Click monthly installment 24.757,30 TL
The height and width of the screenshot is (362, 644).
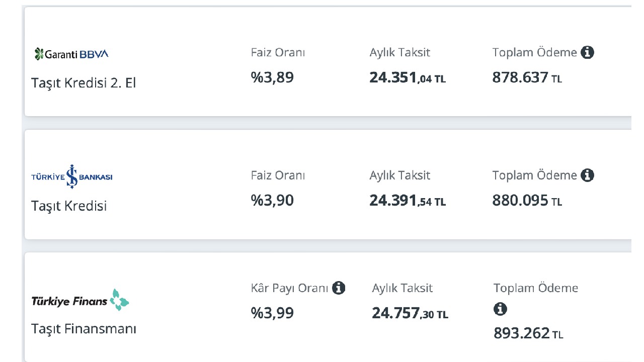[410, 313]
